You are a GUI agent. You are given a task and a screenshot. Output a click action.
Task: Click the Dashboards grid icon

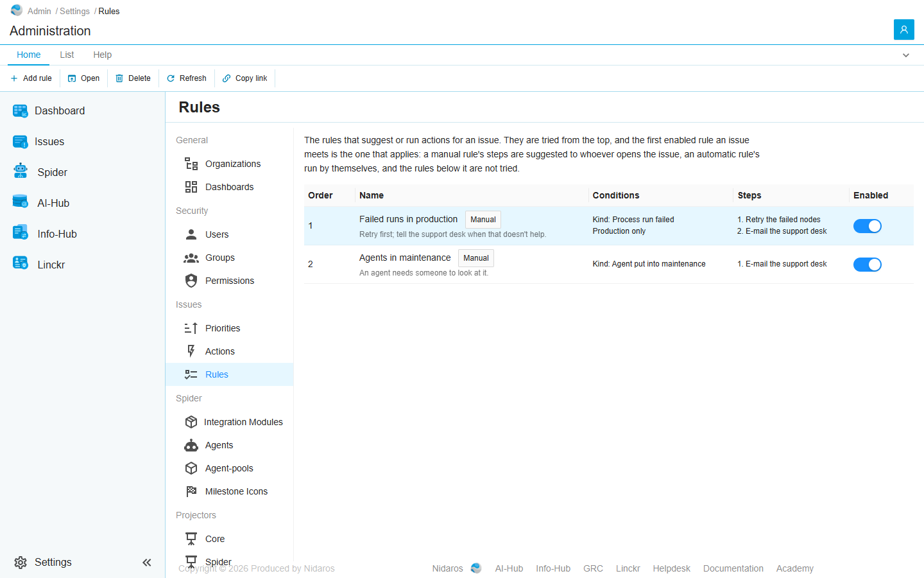click(191, 187)
